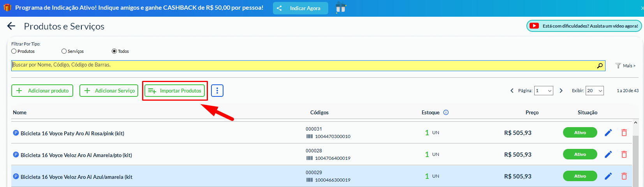Click the Adicionar produto button
Viewport: 644px width, 187px height.
(42, 91)
